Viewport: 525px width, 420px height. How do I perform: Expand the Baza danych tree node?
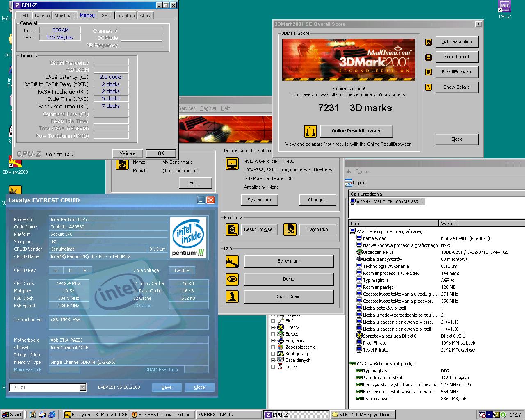[273, 360]
